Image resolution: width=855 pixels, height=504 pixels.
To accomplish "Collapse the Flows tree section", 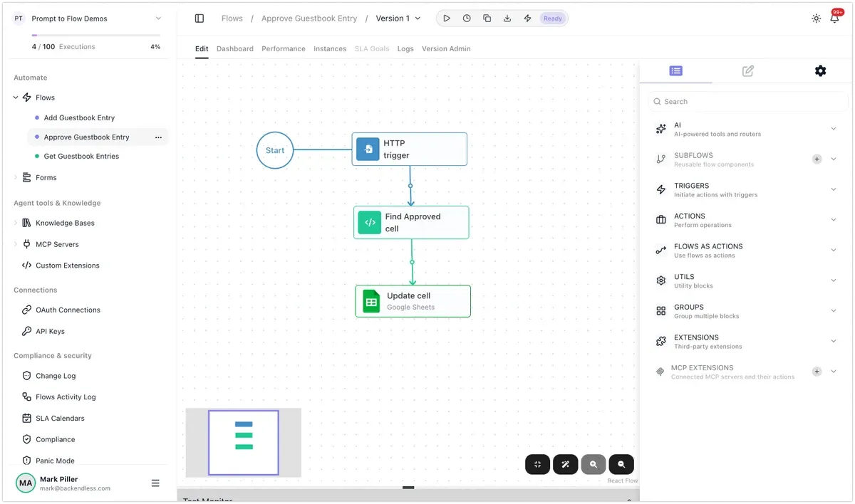I will [x=16, y=98].
